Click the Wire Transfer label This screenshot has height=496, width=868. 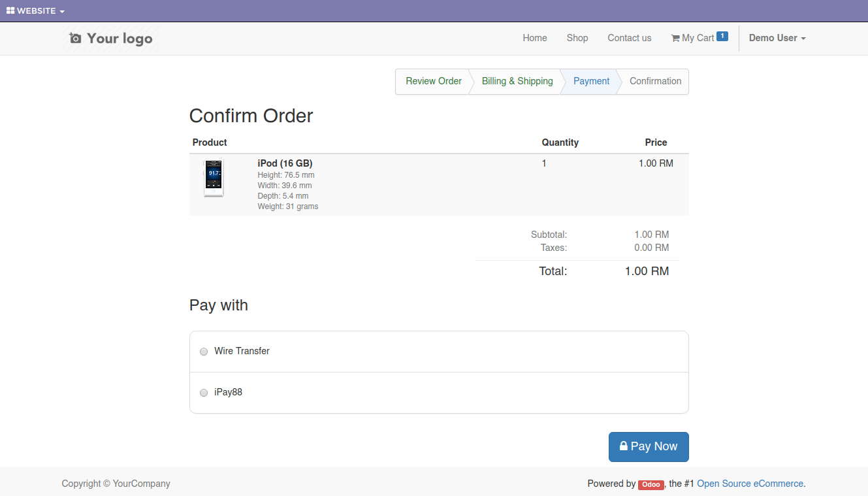[242, 351]
